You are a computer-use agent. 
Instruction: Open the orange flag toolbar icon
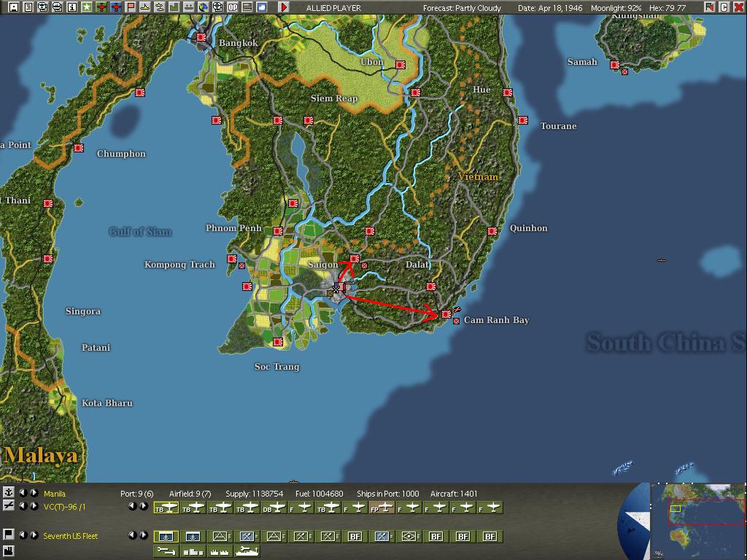(130, 7)
